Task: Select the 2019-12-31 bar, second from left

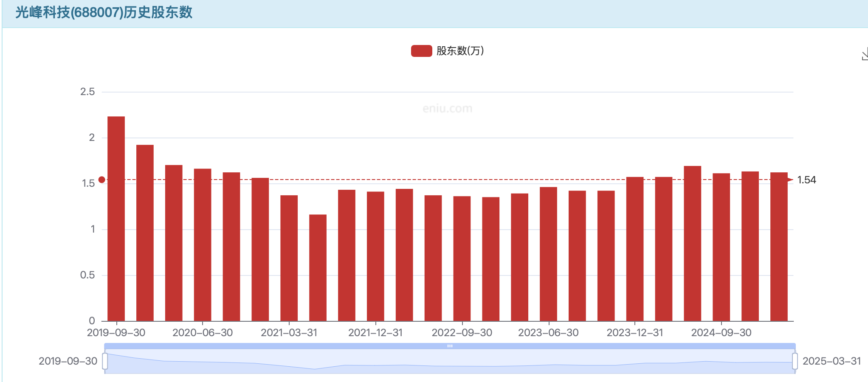Action: 145,233
